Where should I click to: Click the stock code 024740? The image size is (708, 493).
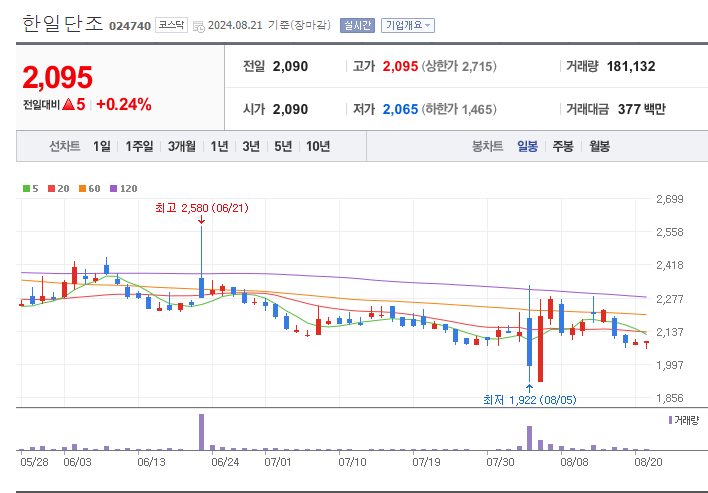130,26
